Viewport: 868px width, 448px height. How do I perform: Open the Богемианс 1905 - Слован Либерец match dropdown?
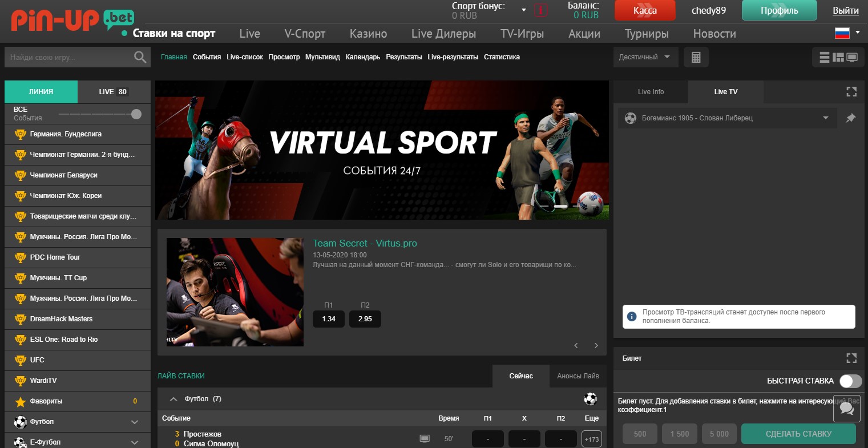[x=728, y=118]
